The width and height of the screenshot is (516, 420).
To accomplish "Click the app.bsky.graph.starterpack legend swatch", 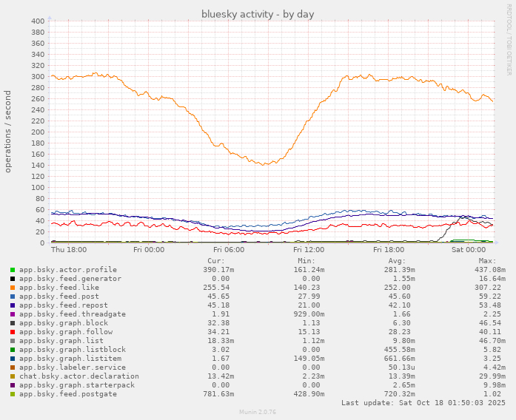I will click(13, 385).
